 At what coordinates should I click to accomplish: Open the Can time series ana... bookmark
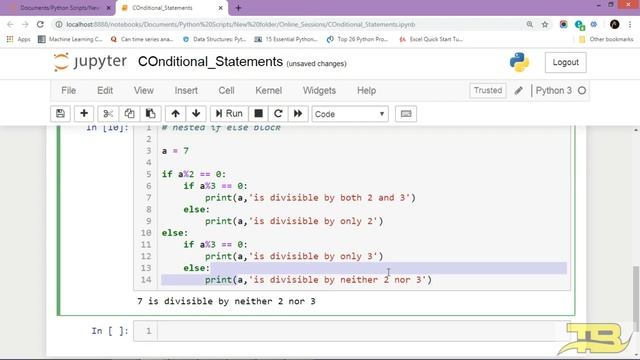pyautogui.click(x=142, y=39)
